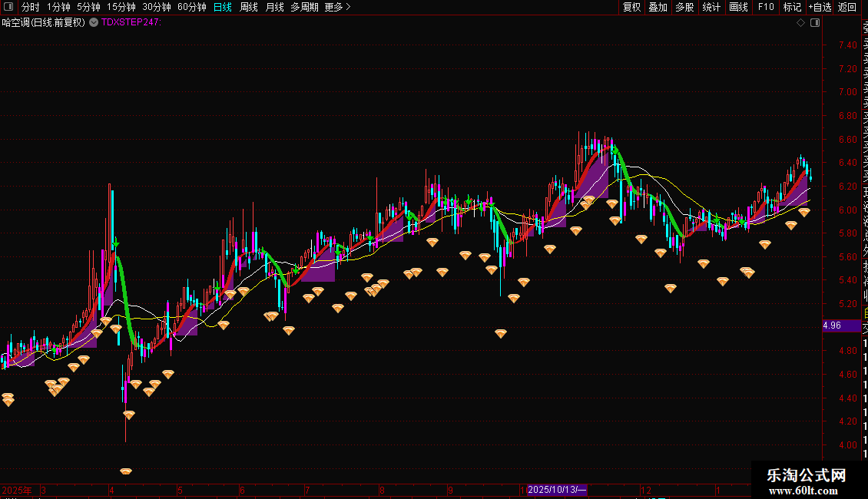
Task: Open the 复权 adjustment menu
Action: 631,7
